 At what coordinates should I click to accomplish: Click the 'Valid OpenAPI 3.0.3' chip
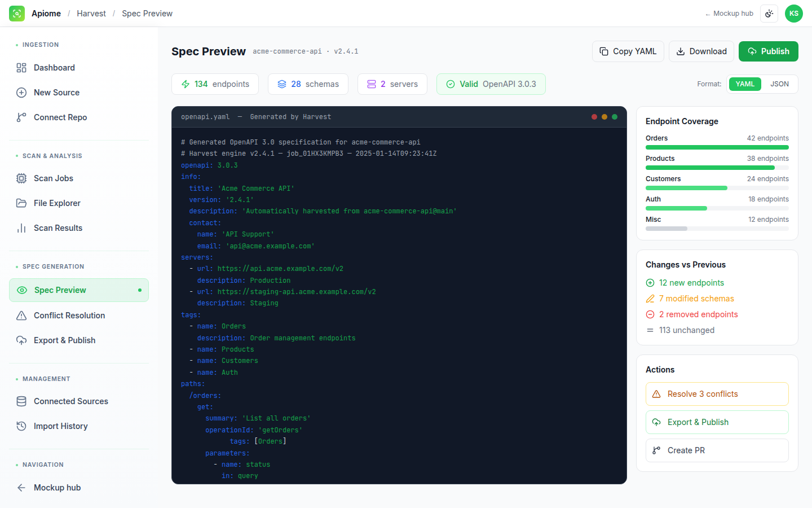[491, 84]
